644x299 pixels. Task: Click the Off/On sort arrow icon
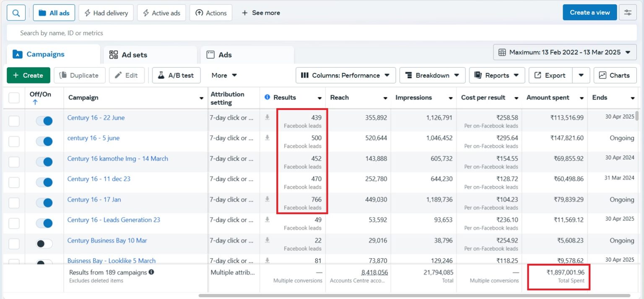pos(35,102)
